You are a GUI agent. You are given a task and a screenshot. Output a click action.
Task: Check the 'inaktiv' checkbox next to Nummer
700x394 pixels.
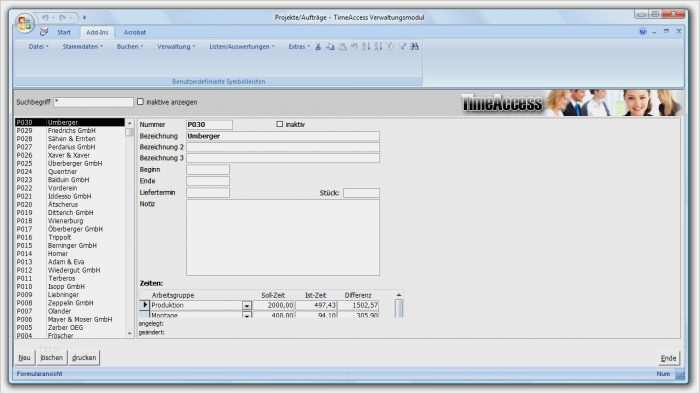pyautogui.click(x=279, y=124)
